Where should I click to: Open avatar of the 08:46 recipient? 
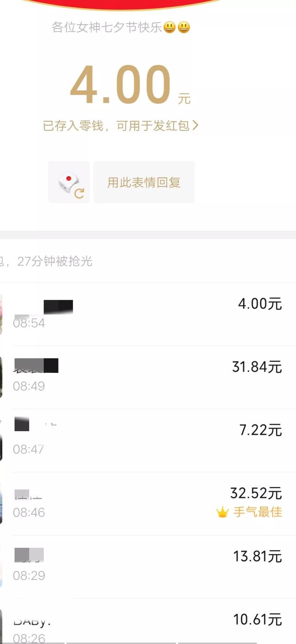1,504
